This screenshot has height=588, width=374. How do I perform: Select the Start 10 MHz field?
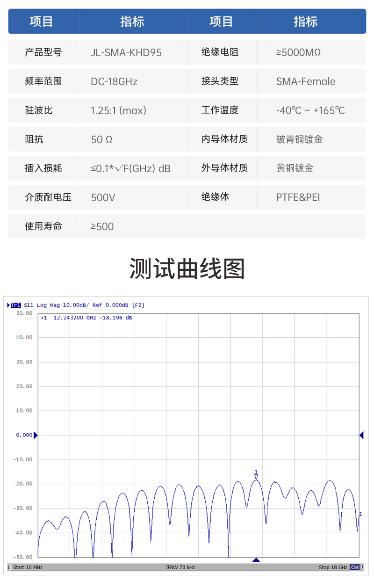[28, 567]
